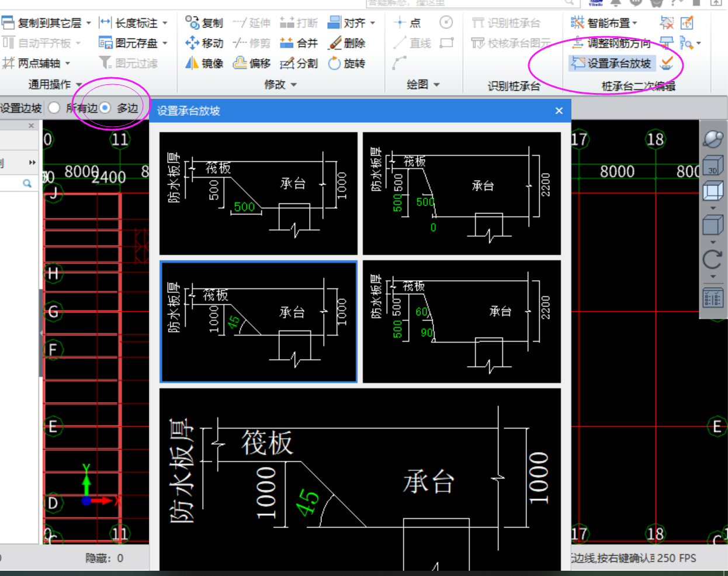Screen dimensions: 728x576
Task: Select the 所有边 radio button
Action: 54,108
